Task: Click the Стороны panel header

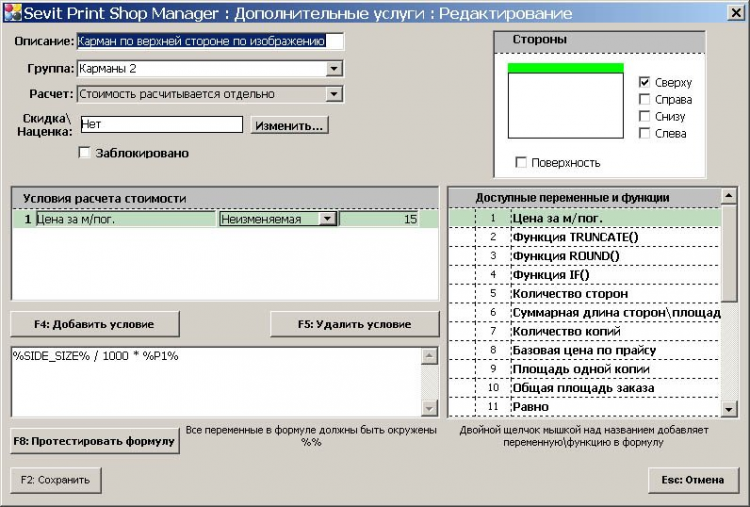Action: 599,42
